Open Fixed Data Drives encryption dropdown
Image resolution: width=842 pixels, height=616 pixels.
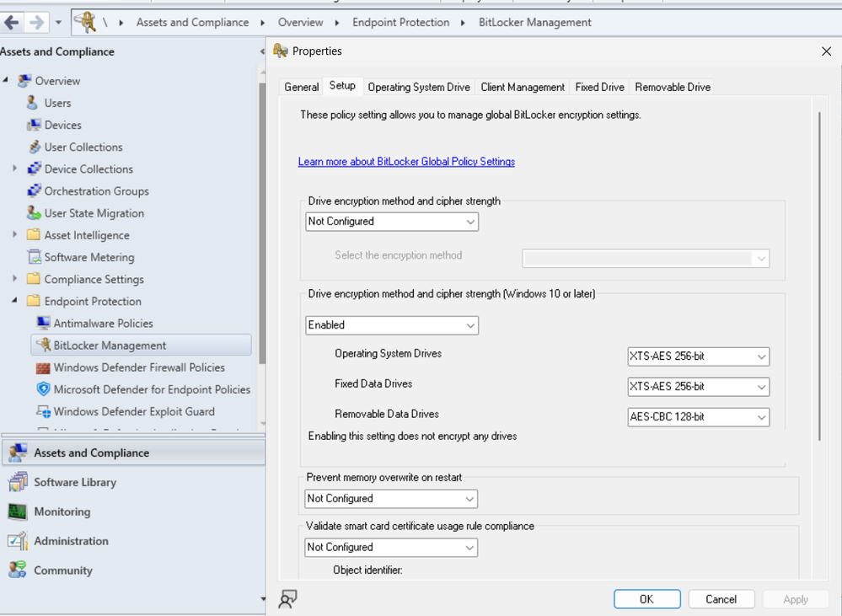tap(698, 387)
